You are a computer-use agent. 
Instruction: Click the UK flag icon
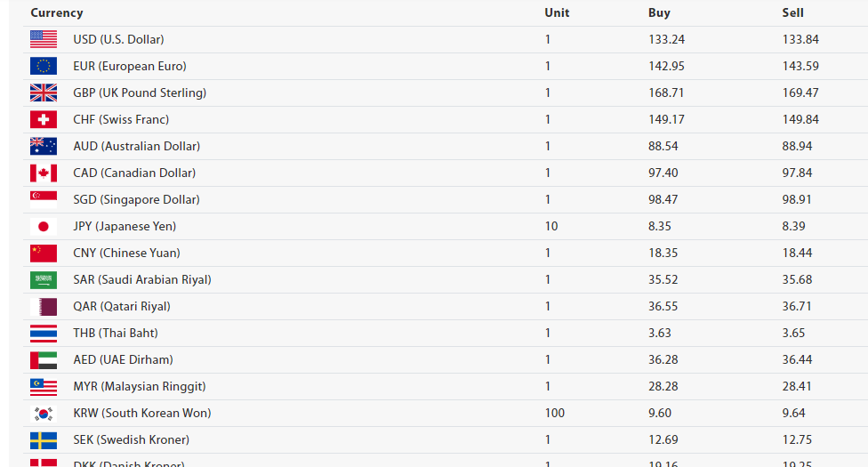tap(44, 93)
